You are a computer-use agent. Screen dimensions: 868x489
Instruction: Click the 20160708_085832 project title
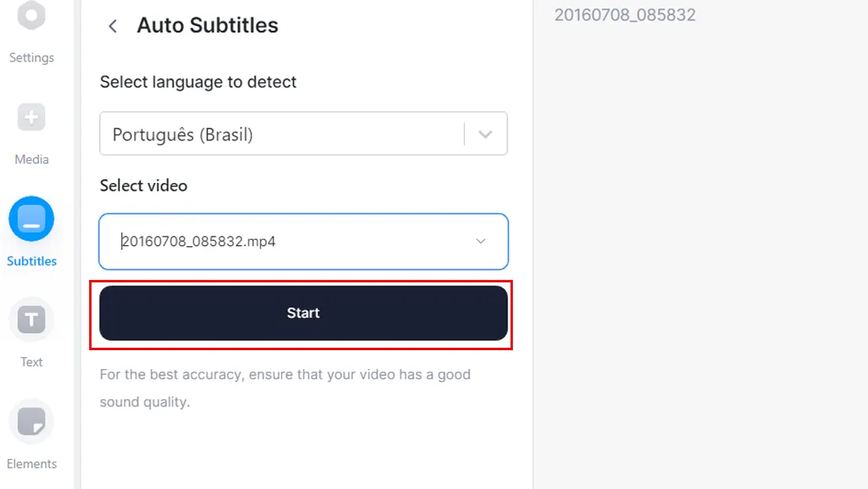tap(625, 15)
